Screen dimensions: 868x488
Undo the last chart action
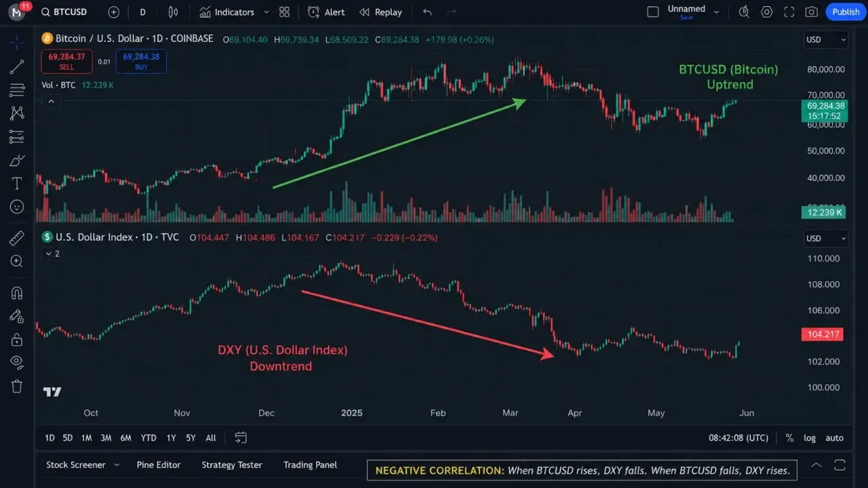(x=427, y=12)
